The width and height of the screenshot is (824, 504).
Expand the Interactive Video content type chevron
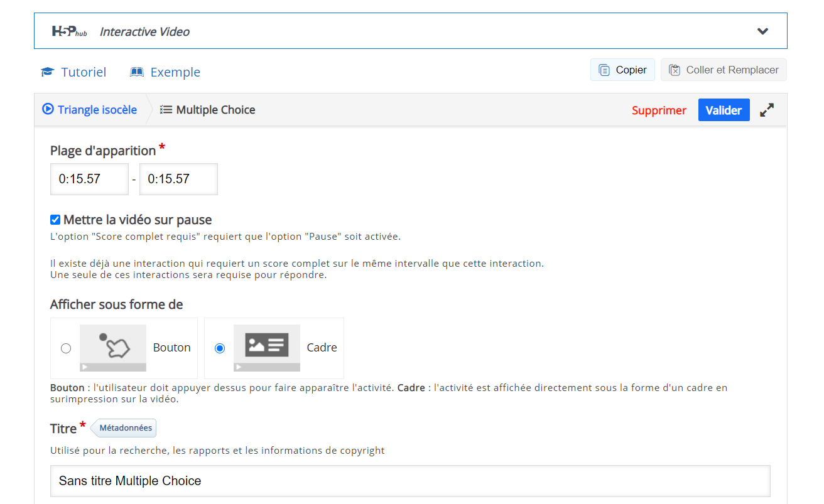[x=762, y=31]
